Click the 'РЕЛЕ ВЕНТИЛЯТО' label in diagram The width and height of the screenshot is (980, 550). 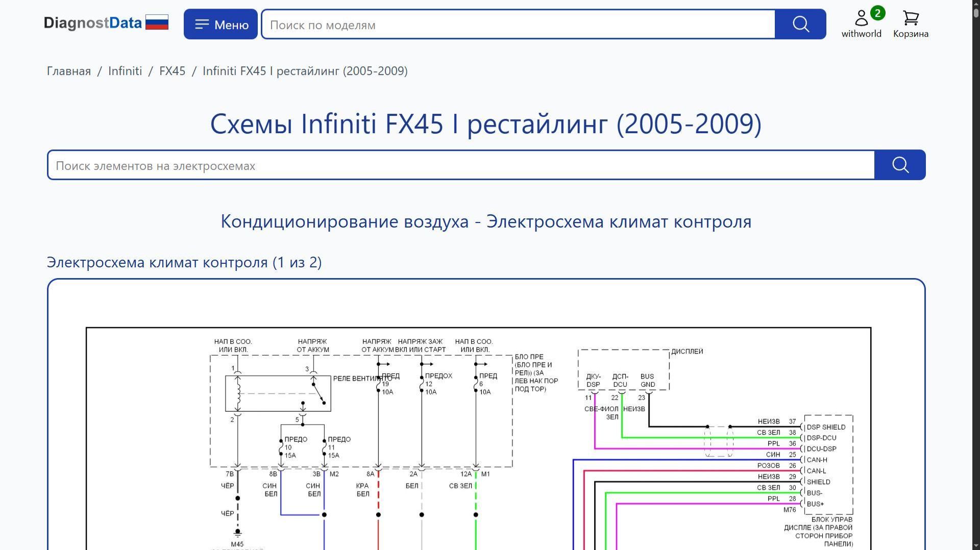[362, 379]
